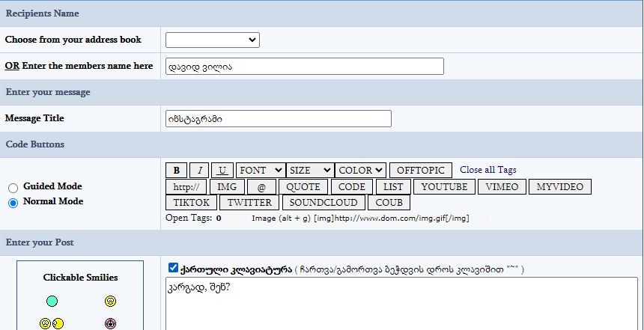Viewport: 644px width, 330px height.
Task: Apply italic formatting with I button
Action: point(199,171)
